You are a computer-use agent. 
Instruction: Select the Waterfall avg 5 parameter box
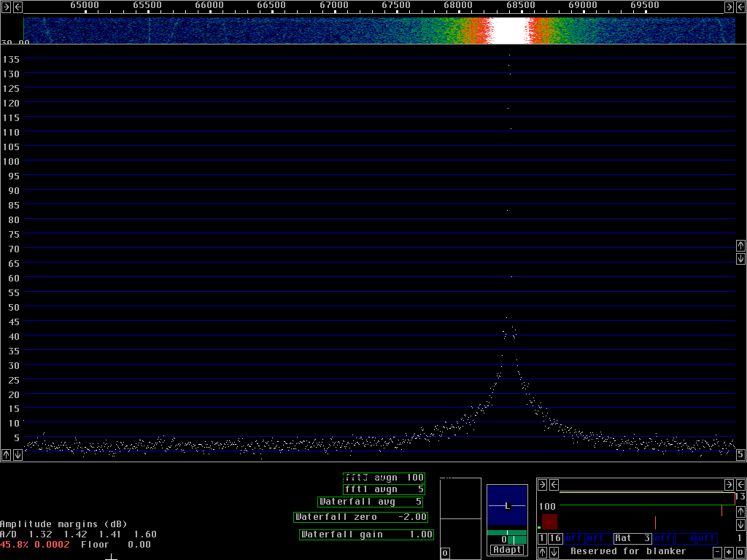pos(370,502)
